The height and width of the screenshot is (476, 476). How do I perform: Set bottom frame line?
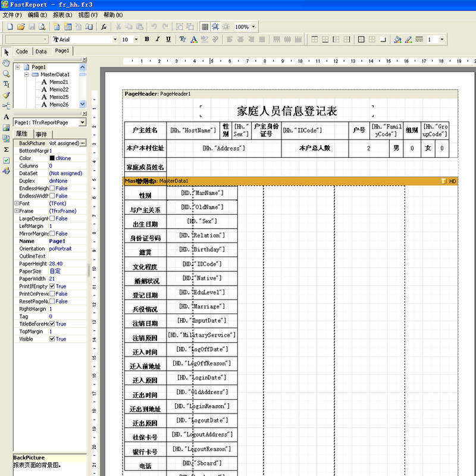click(x=325, y=39)
